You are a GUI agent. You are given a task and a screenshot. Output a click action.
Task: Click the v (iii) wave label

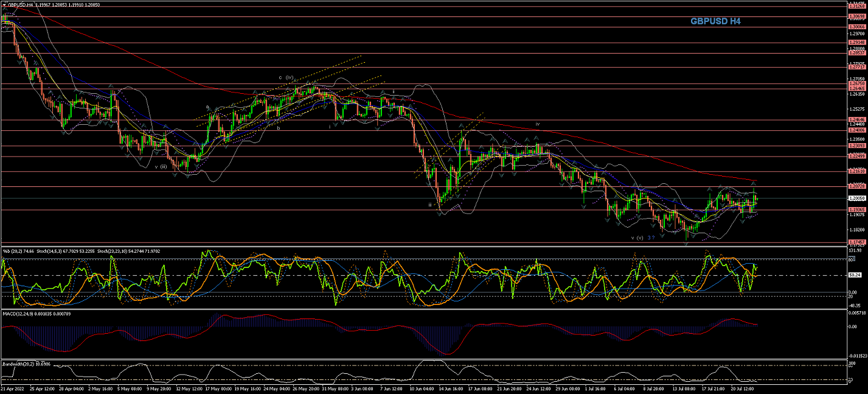(161, 166)
